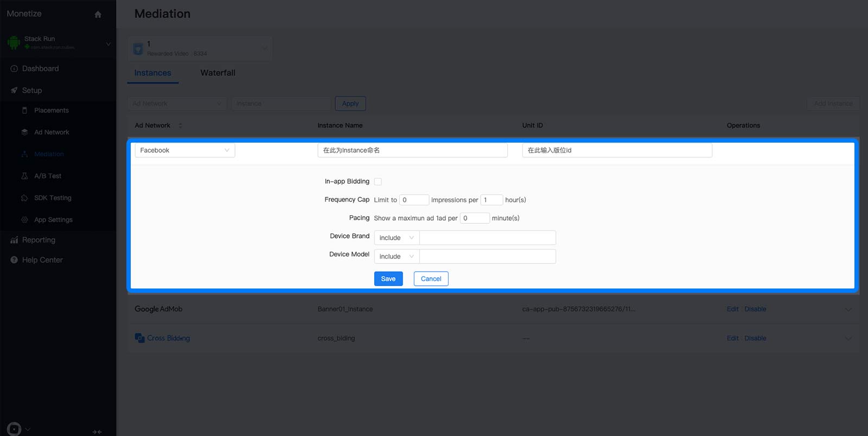The width and height of the screenshot is (868, 436).
Task: Open the Setup section
Action: 32,90
